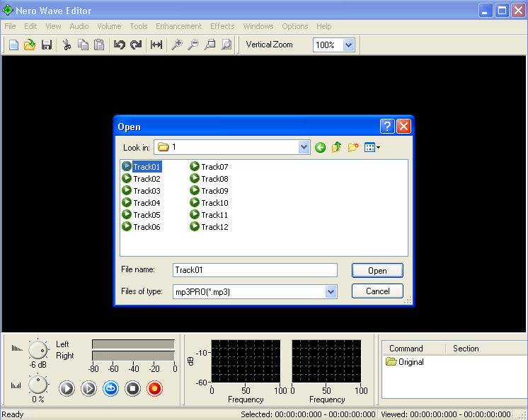
Task: Click the Open button in dialog
Action: pos(377,270)
